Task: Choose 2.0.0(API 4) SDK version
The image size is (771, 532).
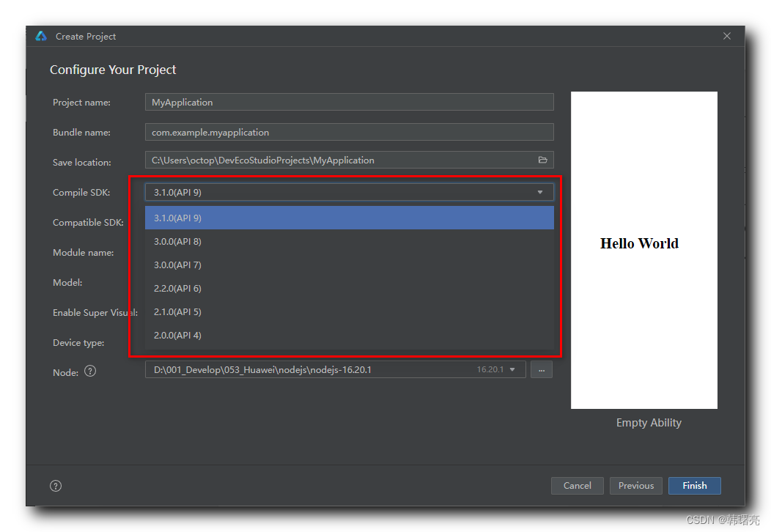Action: point(349,335)
